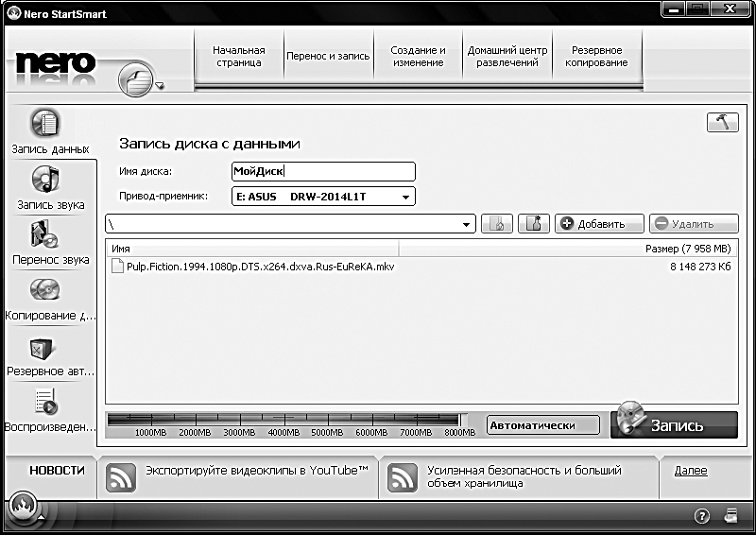
Task: Click the 8 148 273 Кб size value
Action: (x=700, y=267)
